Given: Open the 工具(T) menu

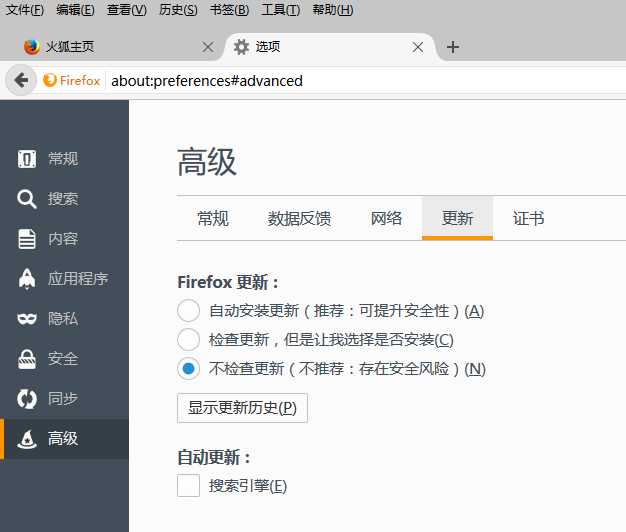Looking at the screenshot, I should tap(281, 10).
